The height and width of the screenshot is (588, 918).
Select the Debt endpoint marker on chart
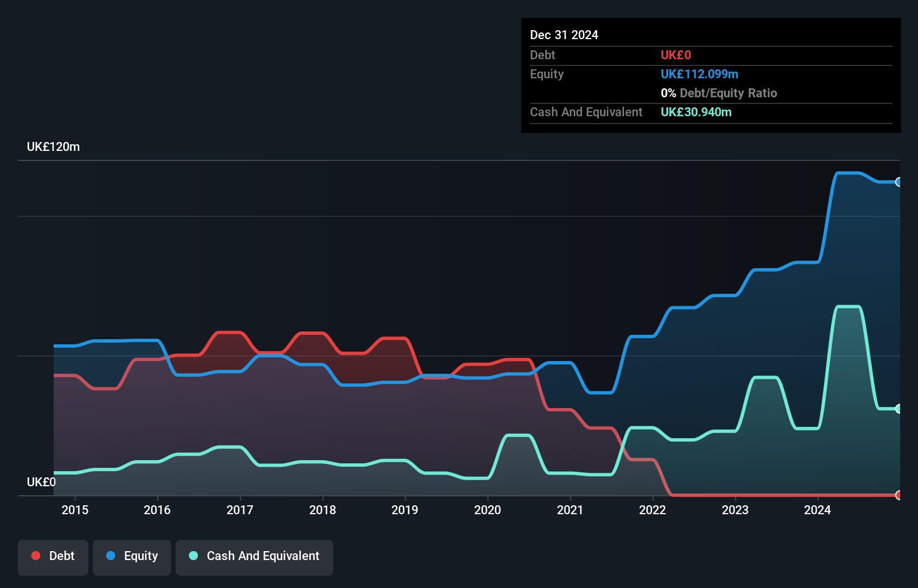tap(899, 495)
